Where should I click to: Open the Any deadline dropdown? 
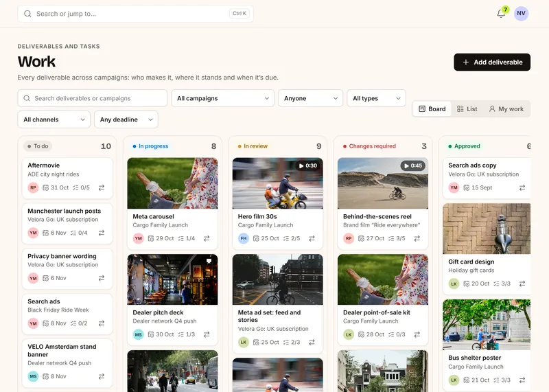pyautogui.click(x=126, y=119)
